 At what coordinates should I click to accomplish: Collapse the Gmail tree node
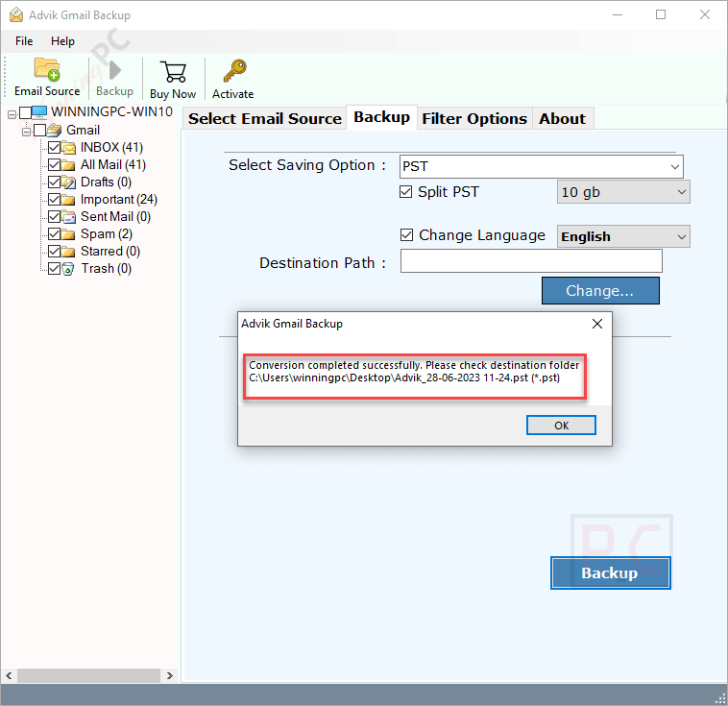pos(27,132)
